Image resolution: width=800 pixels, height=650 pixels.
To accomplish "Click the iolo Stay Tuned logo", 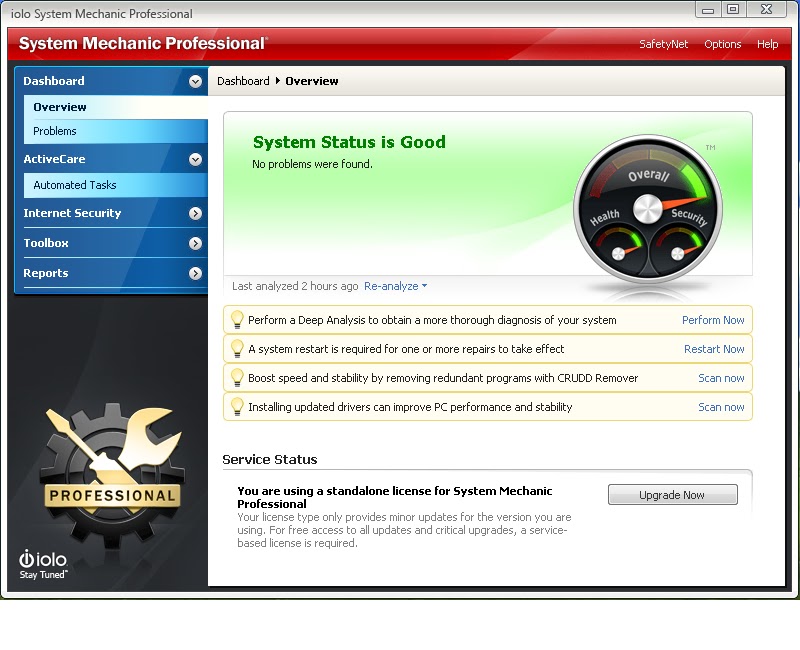I will (x=43, y=564).
